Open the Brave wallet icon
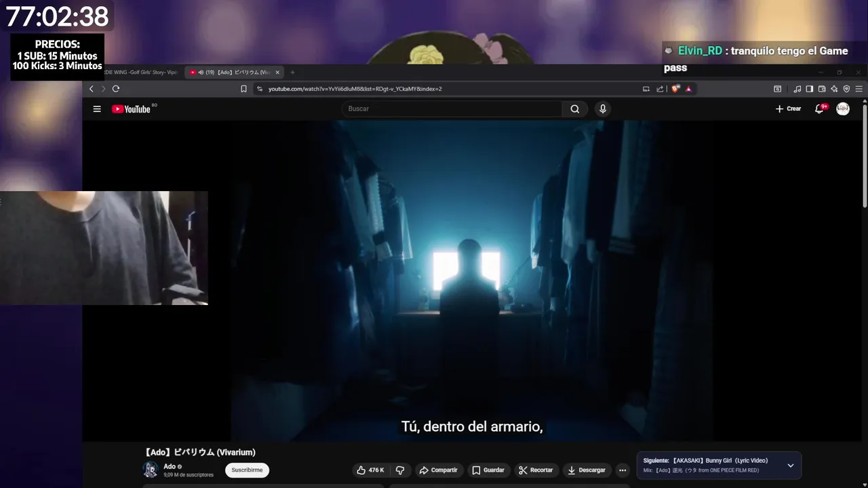The width and height of the screenshot is (868, 488). click(x=822, y=89)
